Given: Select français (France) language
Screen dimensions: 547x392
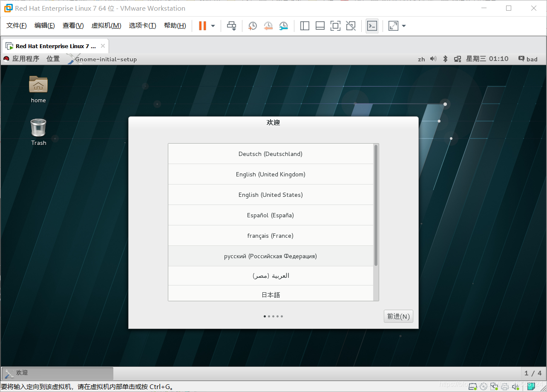Looking at the screenshot, I should click(x=271, y=236).
